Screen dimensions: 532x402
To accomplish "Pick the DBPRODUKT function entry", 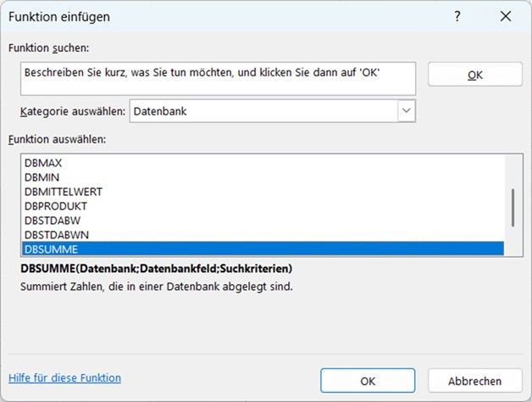I will 56,205.
